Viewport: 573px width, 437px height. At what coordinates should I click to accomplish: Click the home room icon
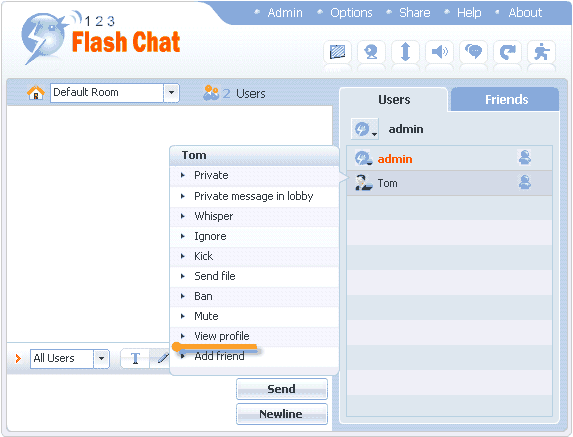tap(35, 93)
